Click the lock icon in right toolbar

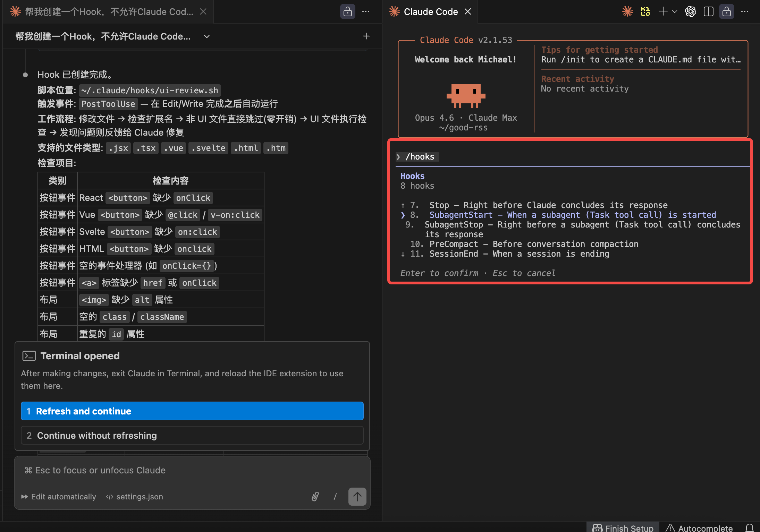[x=726, y=12]
